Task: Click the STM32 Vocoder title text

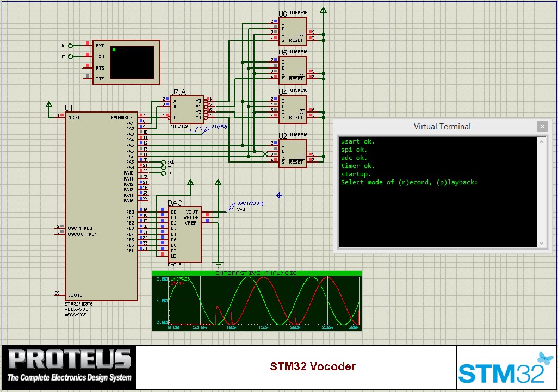Action: pyautogui.click(x=313, y=366)
